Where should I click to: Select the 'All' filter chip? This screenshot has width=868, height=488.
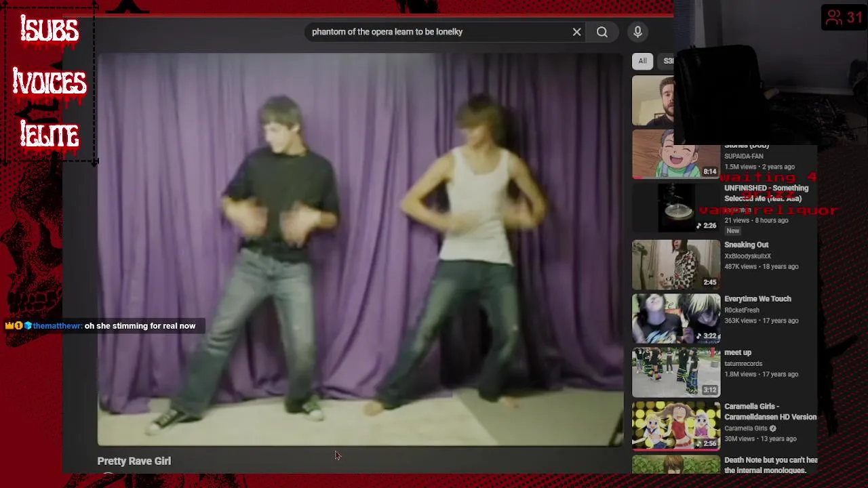click(642, 61)
